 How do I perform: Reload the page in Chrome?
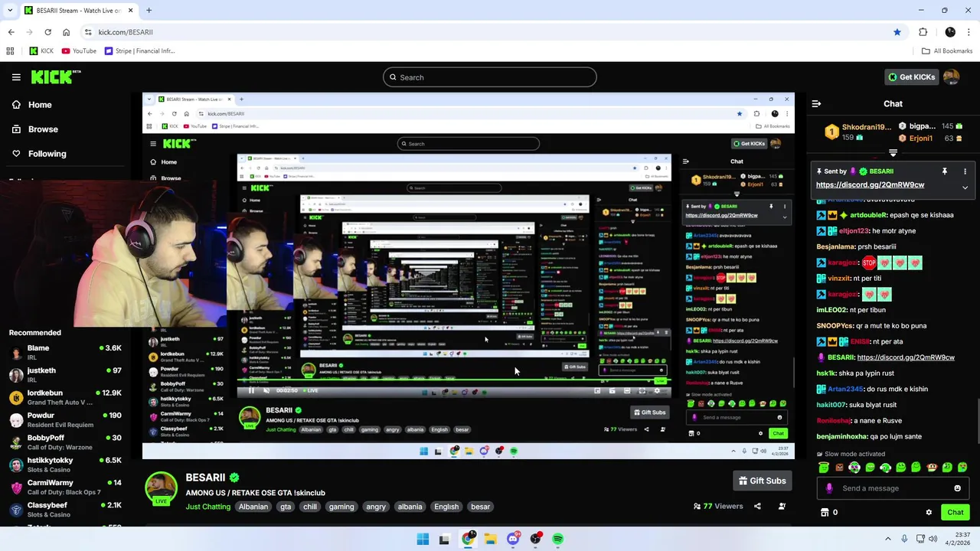47,32
